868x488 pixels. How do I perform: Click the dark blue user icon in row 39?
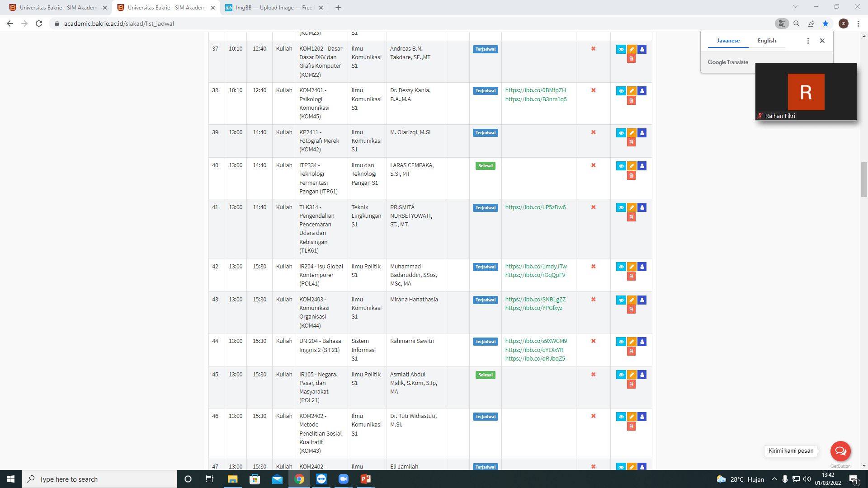(642, 133)
